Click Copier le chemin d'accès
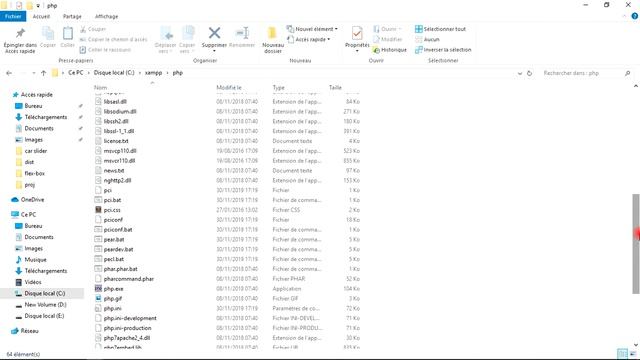This screenshot has width=640, height=360. pyautogui.click(x=113, y=39)
